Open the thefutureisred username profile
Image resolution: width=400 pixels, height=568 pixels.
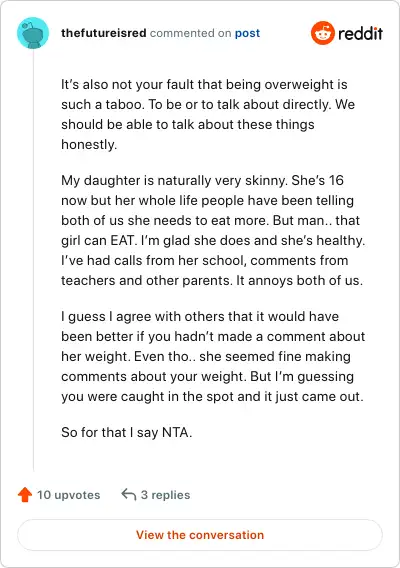[104, 33]
